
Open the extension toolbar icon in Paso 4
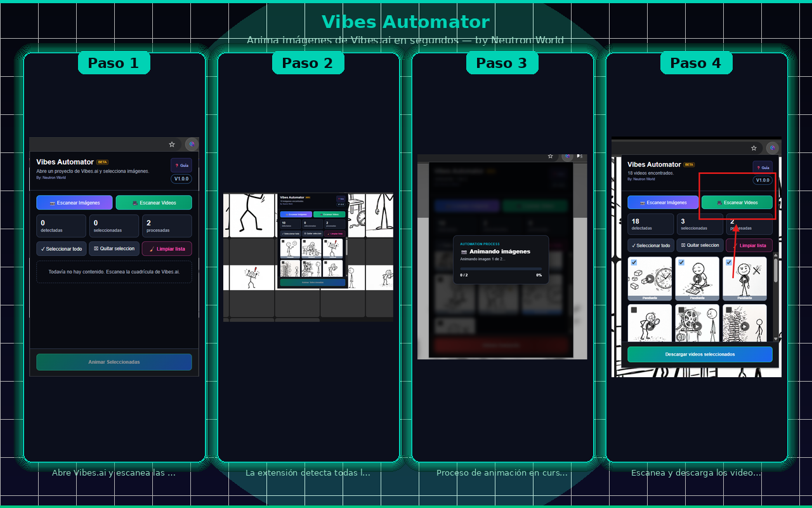(772, 148)
